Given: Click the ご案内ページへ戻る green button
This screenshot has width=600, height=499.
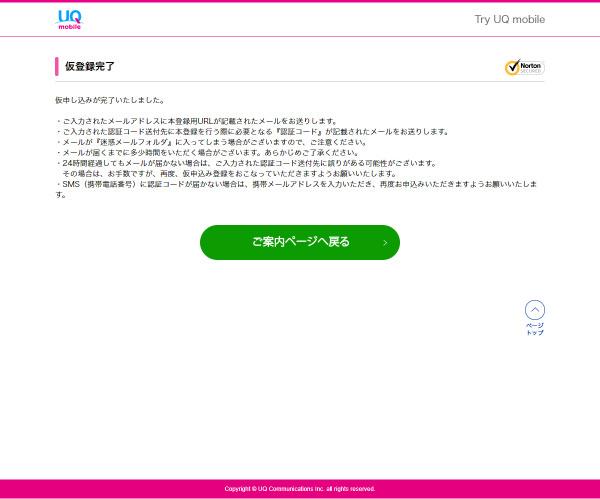Looking at the screenshot, I should pos(300,242).
